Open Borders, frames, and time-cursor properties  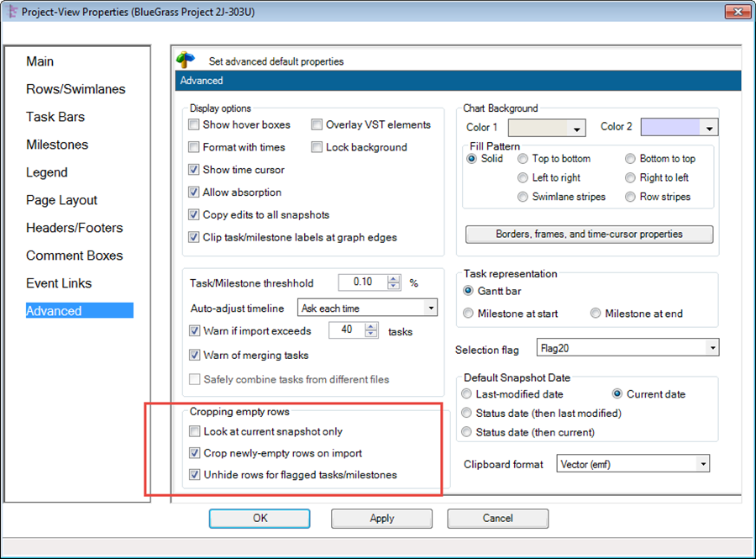click(589, 234)
